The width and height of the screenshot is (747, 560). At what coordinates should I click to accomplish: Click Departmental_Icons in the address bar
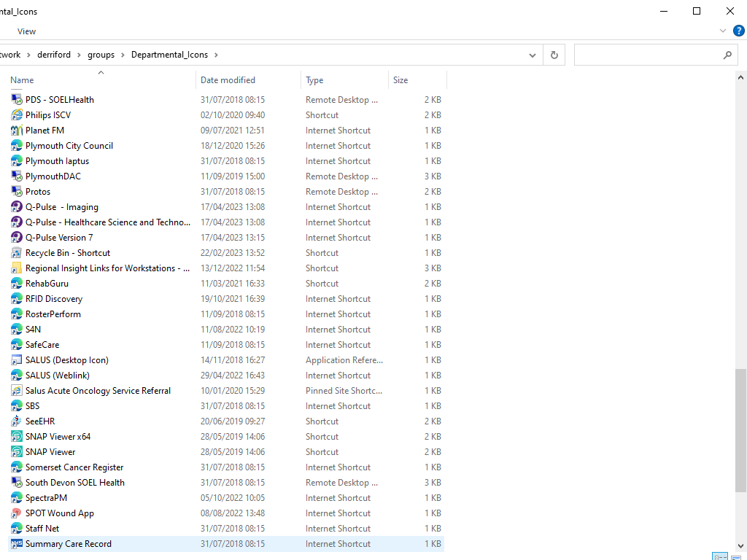point(169,55)
